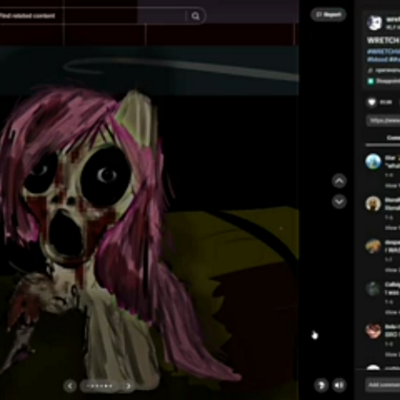Click the Report button
400x400 pixels.
tap(328, 14)
